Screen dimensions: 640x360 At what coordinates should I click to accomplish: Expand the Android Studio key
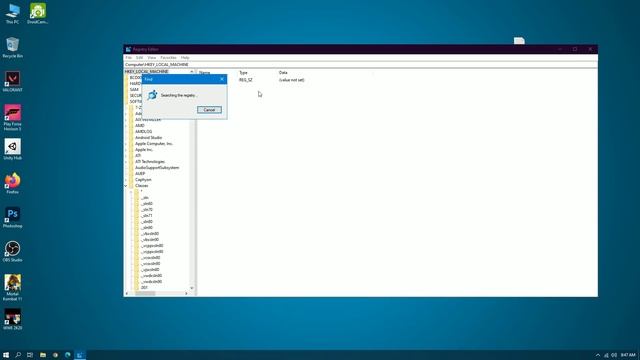(126, 138)
